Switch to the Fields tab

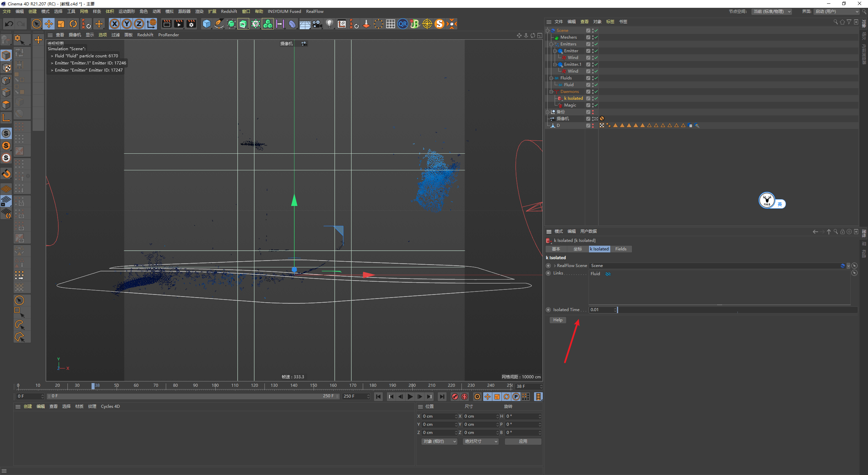[620, 249]
